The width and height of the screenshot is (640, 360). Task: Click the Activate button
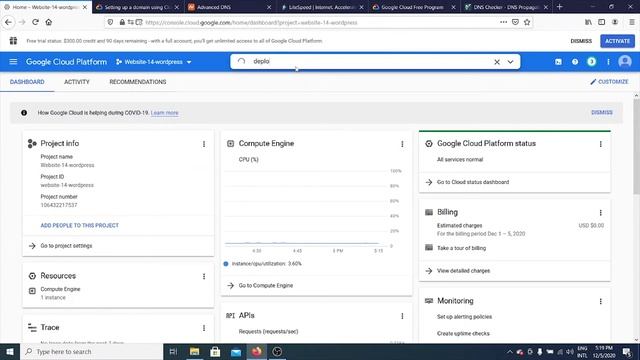click(617, 41)
